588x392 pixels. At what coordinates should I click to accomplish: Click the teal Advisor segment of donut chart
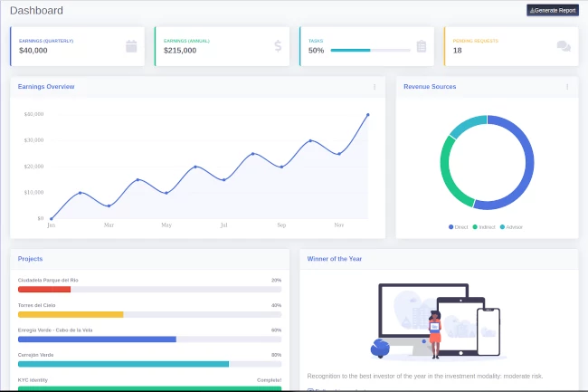coord(467,125)
